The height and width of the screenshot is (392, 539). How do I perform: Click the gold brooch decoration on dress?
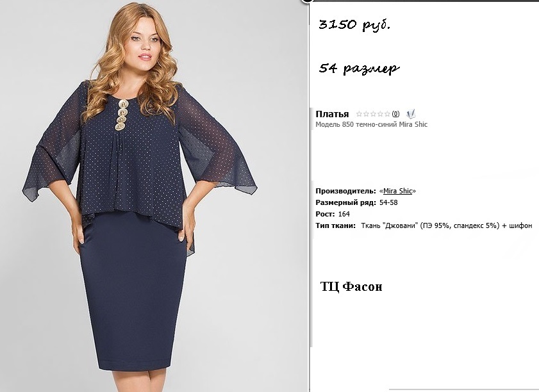tap(121, 115)
